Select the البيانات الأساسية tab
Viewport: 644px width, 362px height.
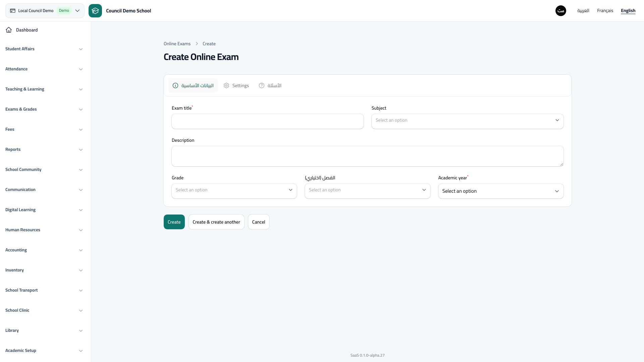pyautogui.click(x=193, y=85)
